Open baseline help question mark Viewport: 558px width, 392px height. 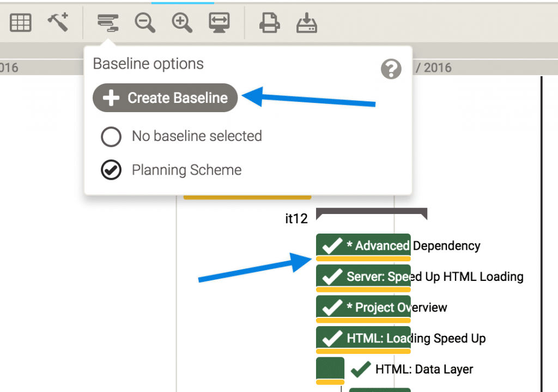click(x=391, y=69)
